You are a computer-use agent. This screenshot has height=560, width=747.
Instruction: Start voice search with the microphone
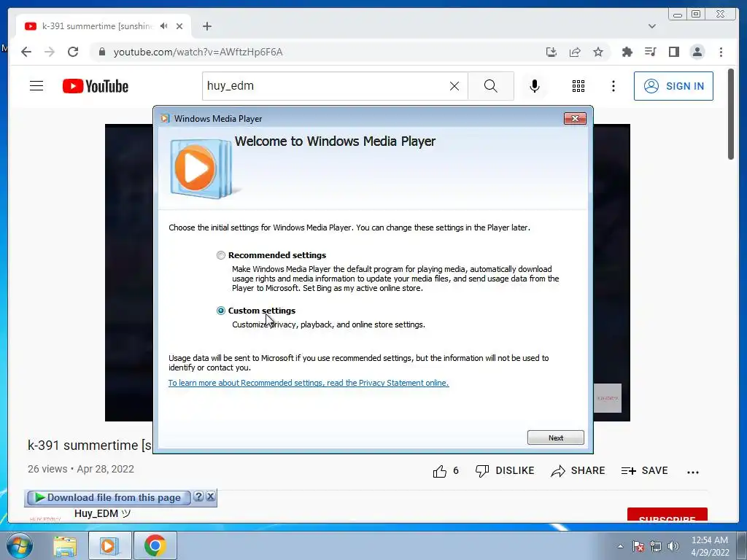pyautogui.click(x=535, y=86)
